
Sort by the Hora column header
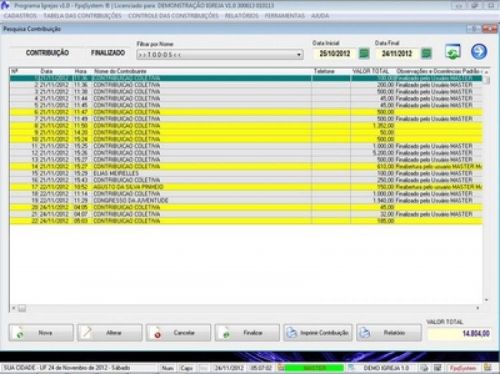coord(80,71)
